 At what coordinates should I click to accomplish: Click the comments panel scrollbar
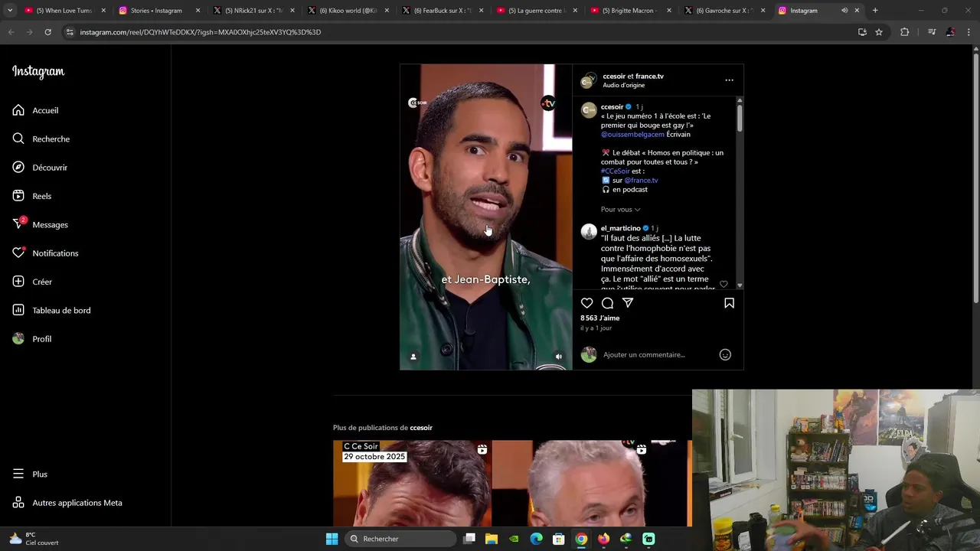pos(740,117)
